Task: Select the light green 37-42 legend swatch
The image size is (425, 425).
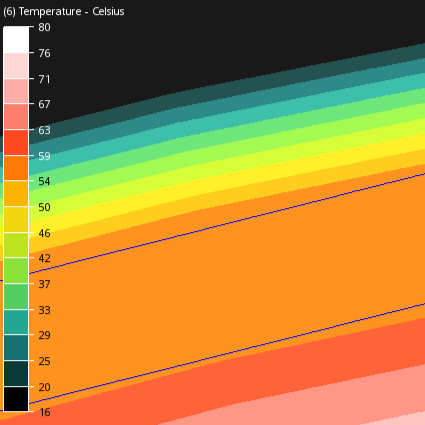Action: pyautogui.click(x=16, y=271)
